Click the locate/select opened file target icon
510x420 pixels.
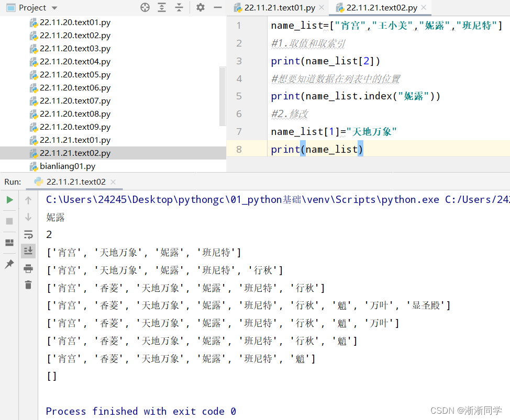click(x=145, y=7)
